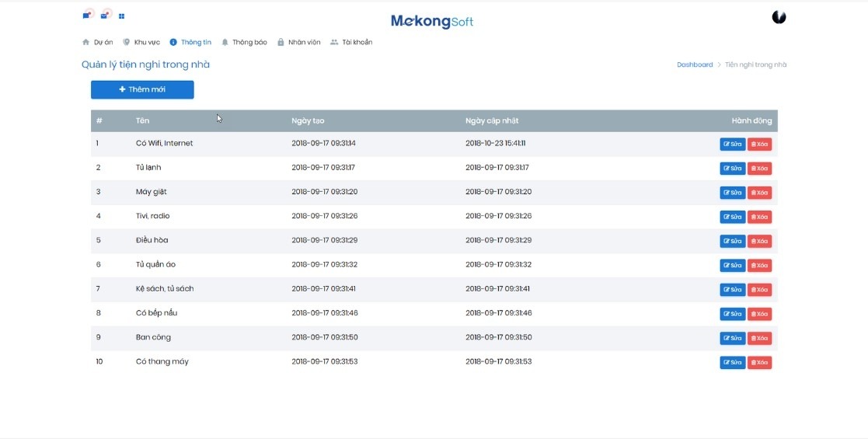This screenshot has width=868, height=439.
Task: Open the Tài khoản menu
Action: (351, 42)
